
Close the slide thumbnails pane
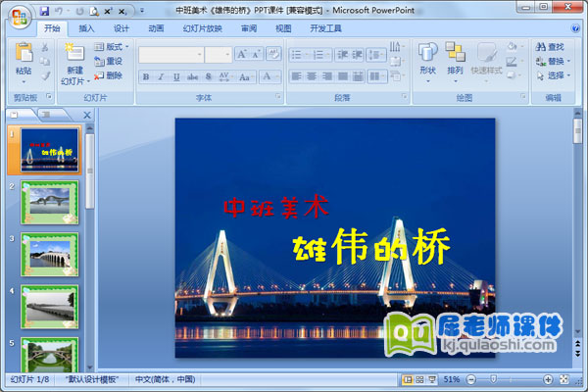click(x=87, y=116)
